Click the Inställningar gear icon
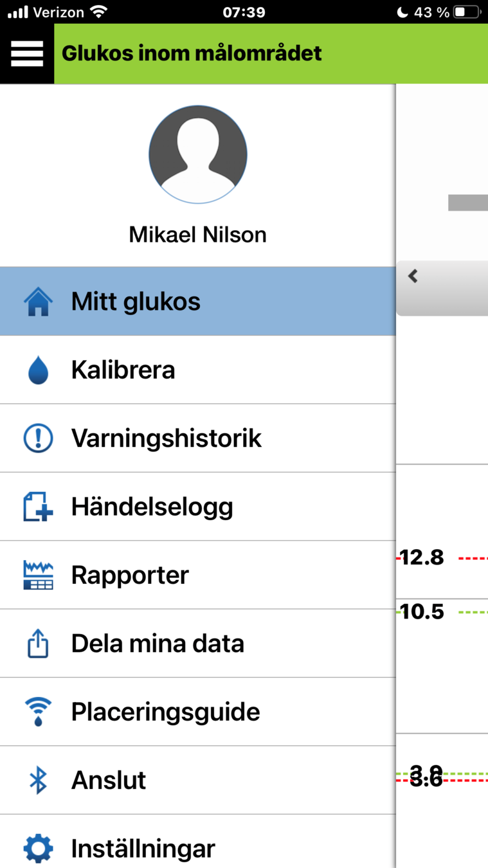The height and width of the screenshot is (868, 488). pyautogui.click(x=38, y=848)
